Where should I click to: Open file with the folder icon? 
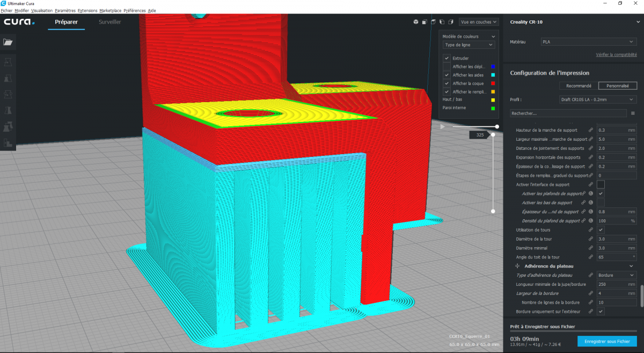[8, 42]
